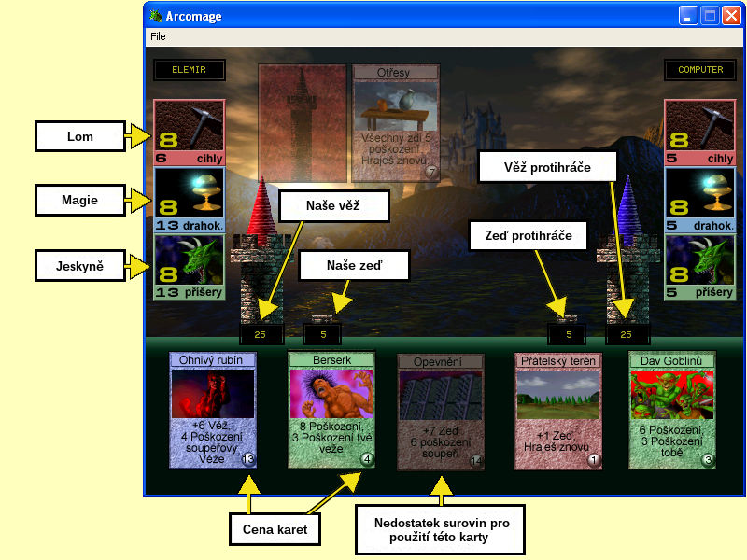Image resolution: width=747 pixels, height=560 pixels.
Task: Select the Opevnění card
Action: point(440,412)
